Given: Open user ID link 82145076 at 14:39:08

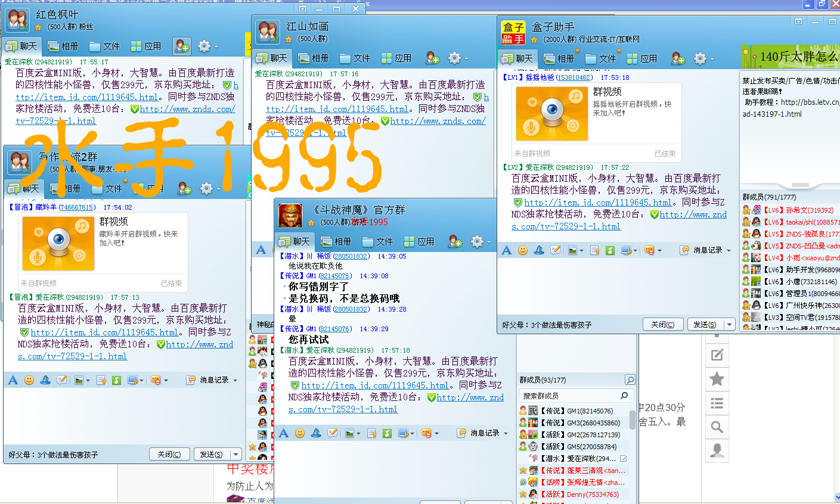Looking at the screenshot, I should click(336, 276).
